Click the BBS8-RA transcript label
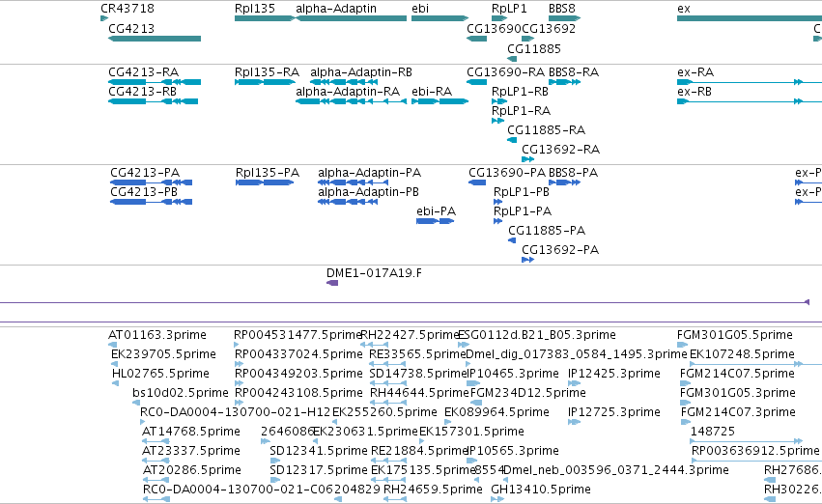The height and width of the screenshot is (504, 822). pos(574,71)
